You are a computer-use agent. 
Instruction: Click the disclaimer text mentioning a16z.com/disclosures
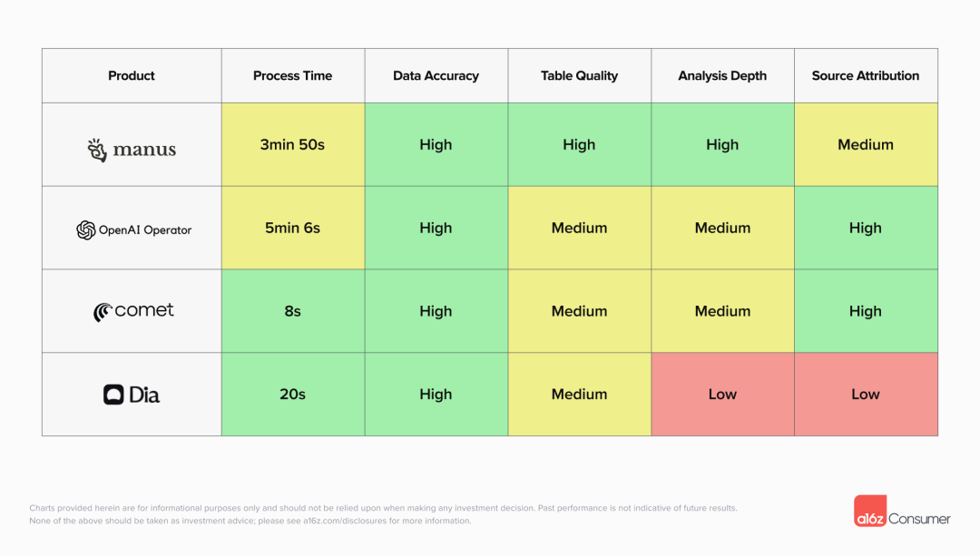tap(250, 522)
